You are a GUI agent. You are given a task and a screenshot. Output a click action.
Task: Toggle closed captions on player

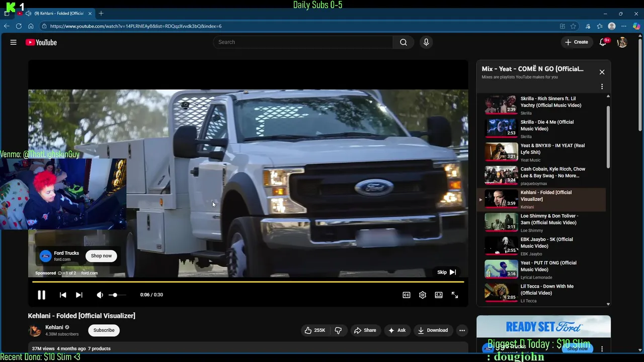tap(407, 295)
